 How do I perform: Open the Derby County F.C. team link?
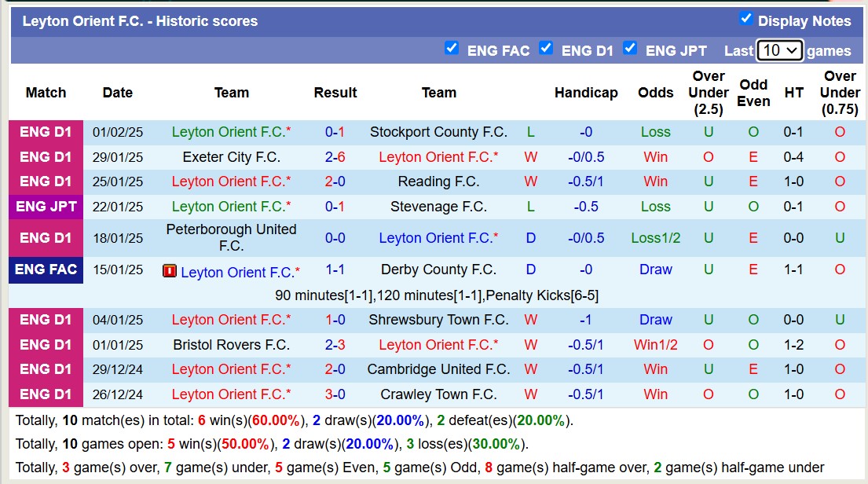tap(440, 269)
